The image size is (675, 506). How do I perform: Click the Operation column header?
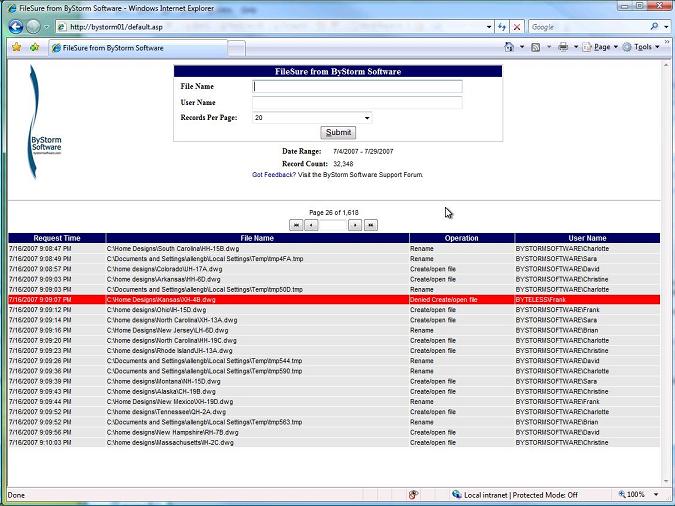pos(461,238)
